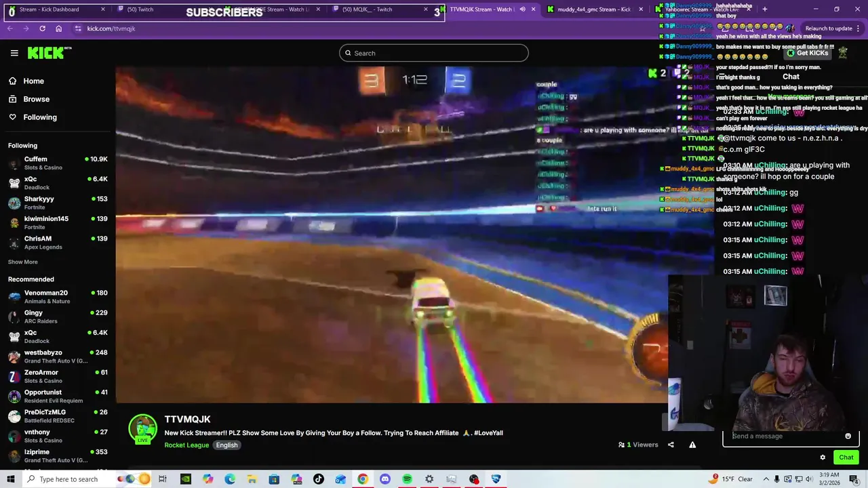868x488 pixels.
Task: Open ChrisAM Apex Legends channel
Action: pos(58,243)
